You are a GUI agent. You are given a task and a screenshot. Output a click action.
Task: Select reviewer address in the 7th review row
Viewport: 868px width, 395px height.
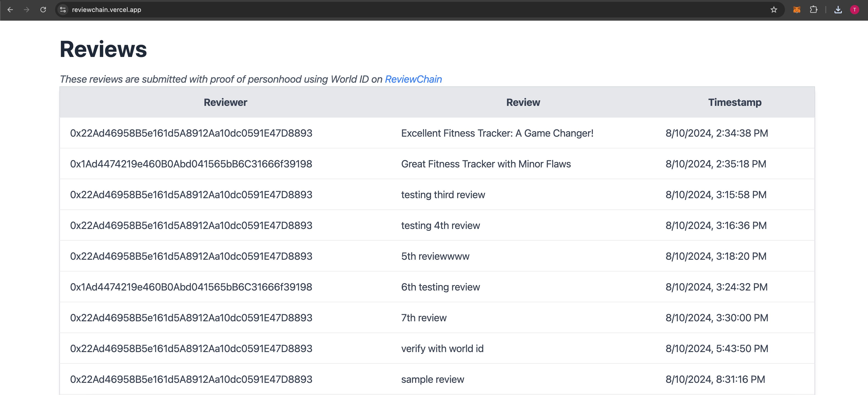(x=191, y=318)
